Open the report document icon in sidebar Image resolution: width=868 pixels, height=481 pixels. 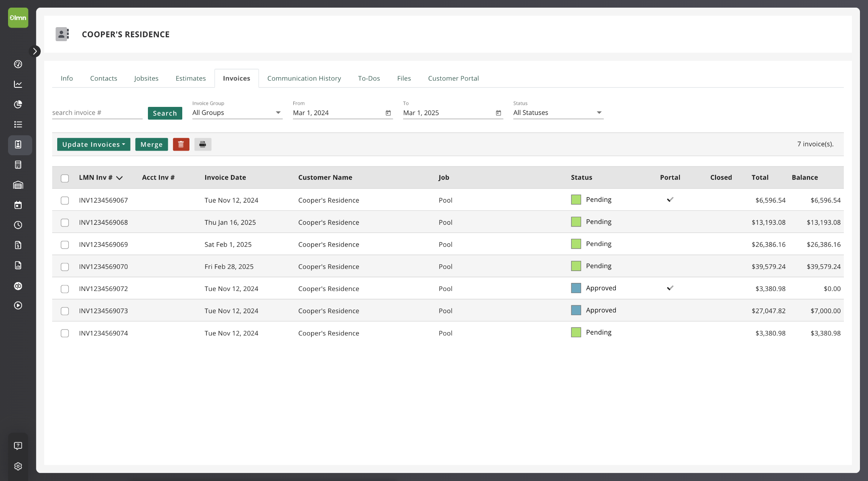click(x=18, y=265)
